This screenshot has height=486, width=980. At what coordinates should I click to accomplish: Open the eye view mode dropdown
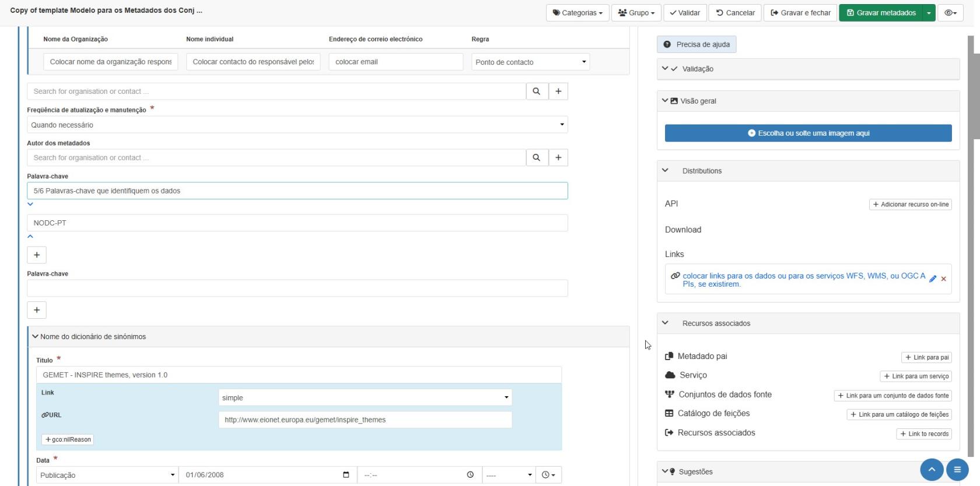[x=950, y=13]
